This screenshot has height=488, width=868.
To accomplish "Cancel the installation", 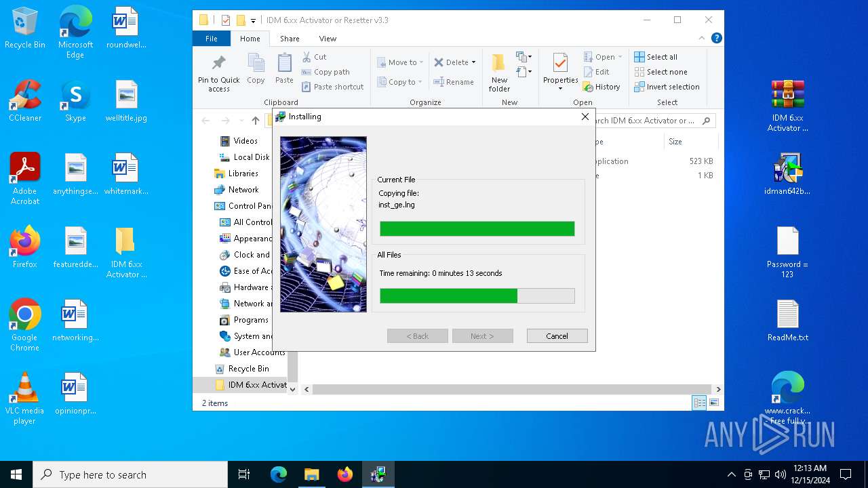I will point(557,336).
